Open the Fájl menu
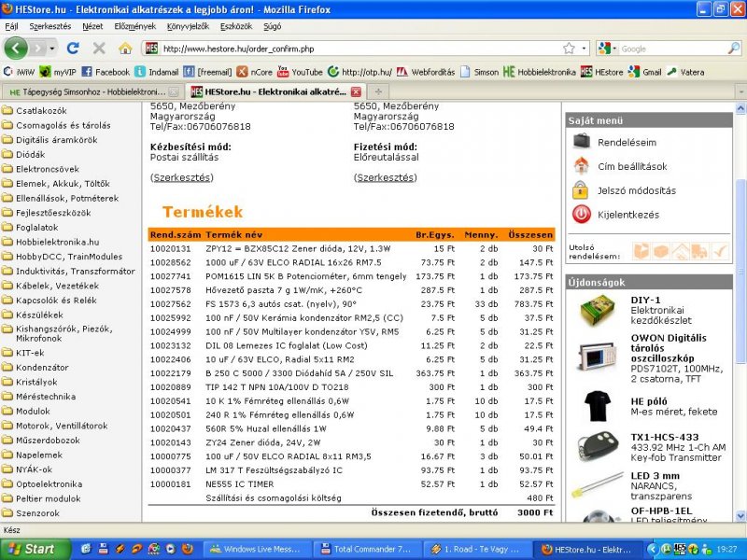The height and width of the screenshot is (560, 747). click(x=11, y=26)
